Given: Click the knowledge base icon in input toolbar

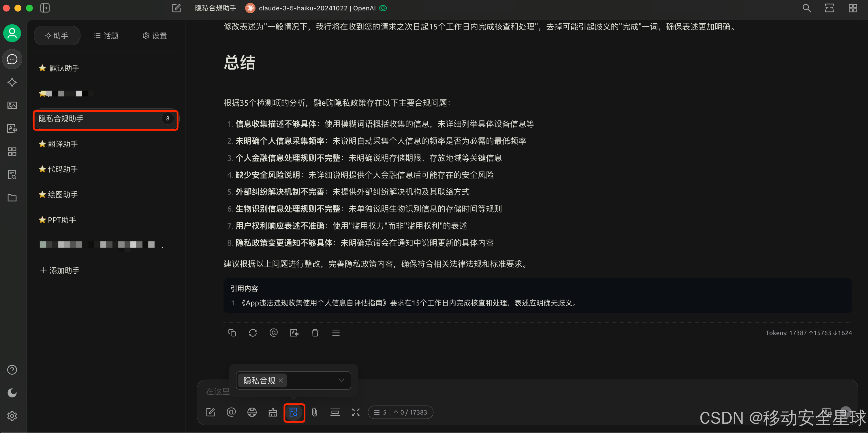Looking at the screenshot, I should (294, 412).
